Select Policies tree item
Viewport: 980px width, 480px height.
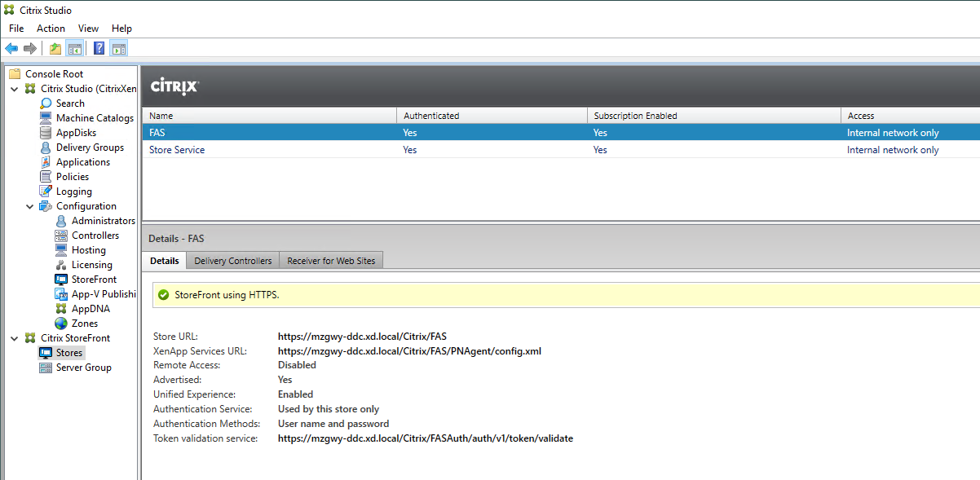pyautogui.click(x=73, y=177)
